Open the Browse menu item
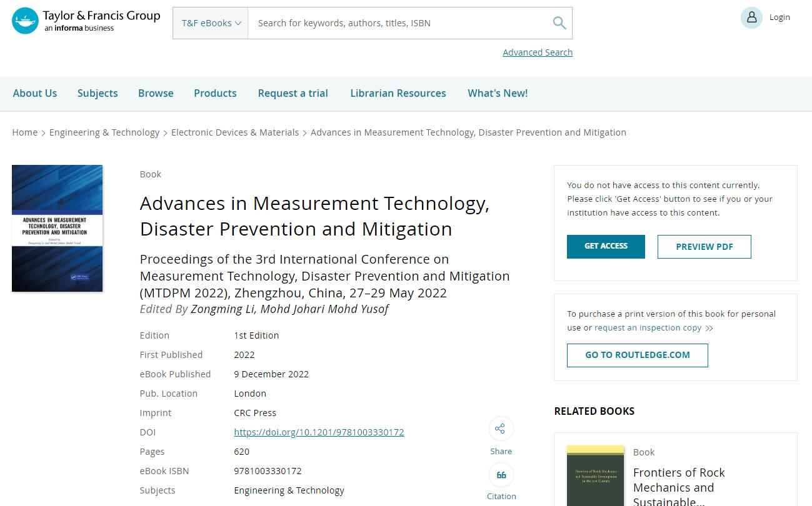Viewport: 812px width, 506px height. 156,93
